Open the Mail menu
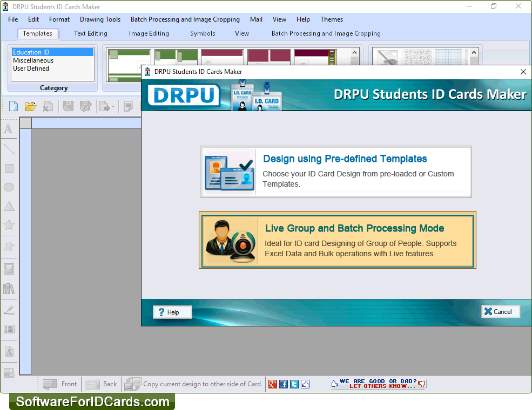Screen dimensions: 532x410 click(256, 19)
